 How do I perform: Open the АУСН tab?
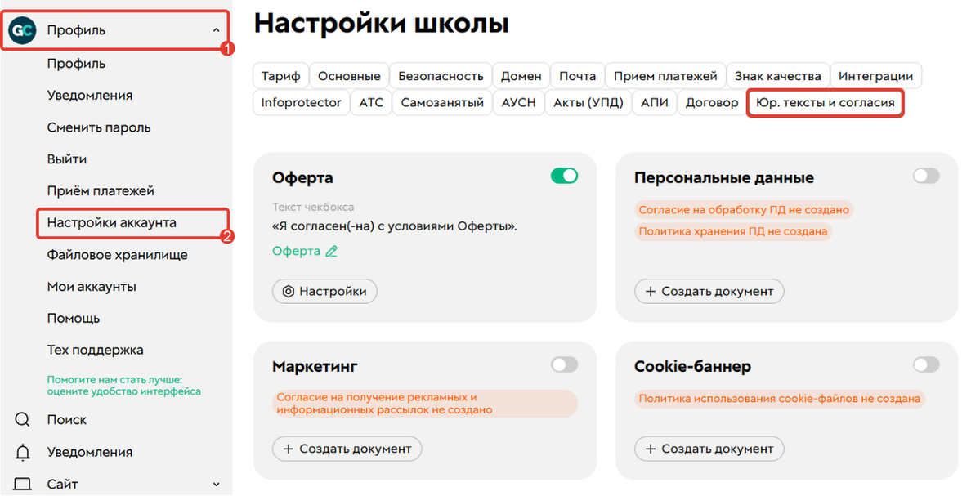(x=519, y=102)
